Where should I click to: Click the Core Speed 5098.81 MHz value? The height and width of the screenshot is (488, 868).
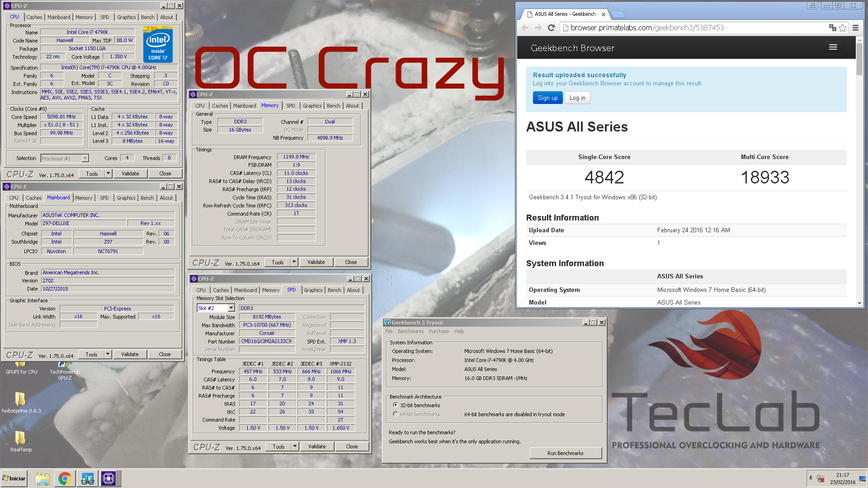point(61,117)
